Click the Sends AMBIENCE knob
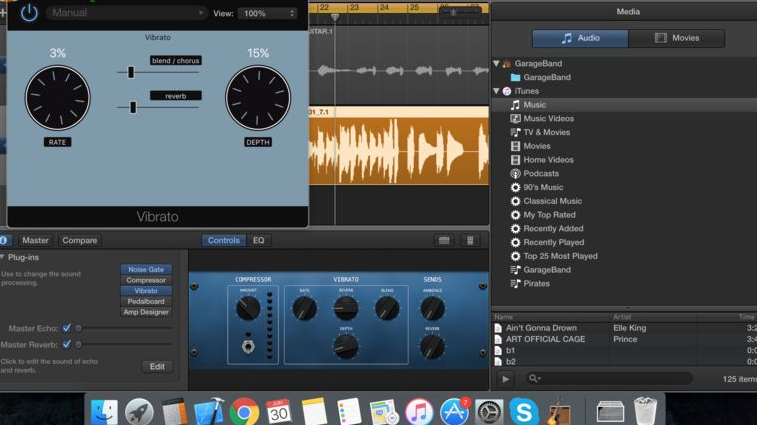757x425 pixels. [x=433, y=309]
